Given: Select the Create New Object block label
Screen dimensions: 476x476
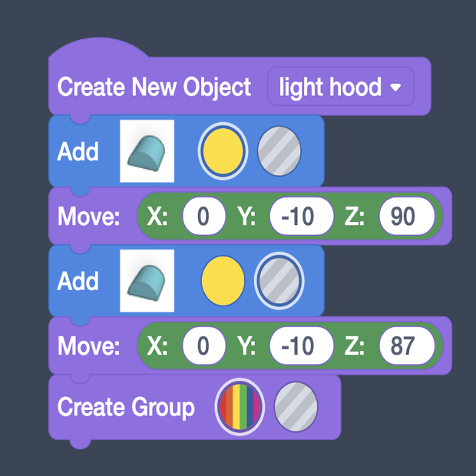Looking at the screenshot, I should (x=154, y=87).
